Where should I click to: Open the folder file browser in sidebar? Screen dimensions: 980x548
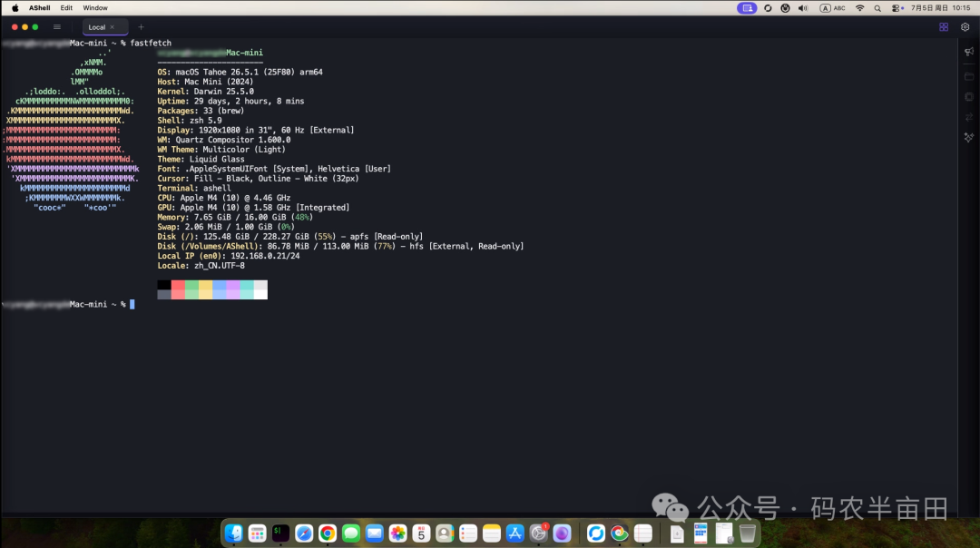click(969, 76)
